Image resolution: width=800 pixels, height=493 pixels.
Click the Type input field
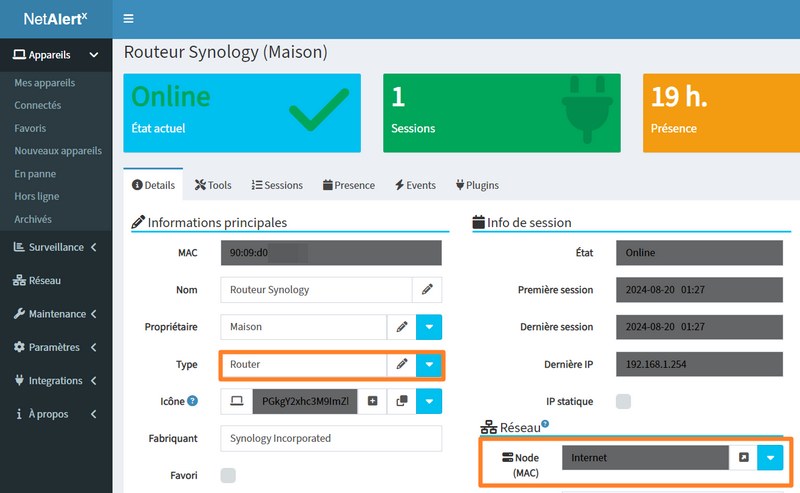click(x=304, y=364)
